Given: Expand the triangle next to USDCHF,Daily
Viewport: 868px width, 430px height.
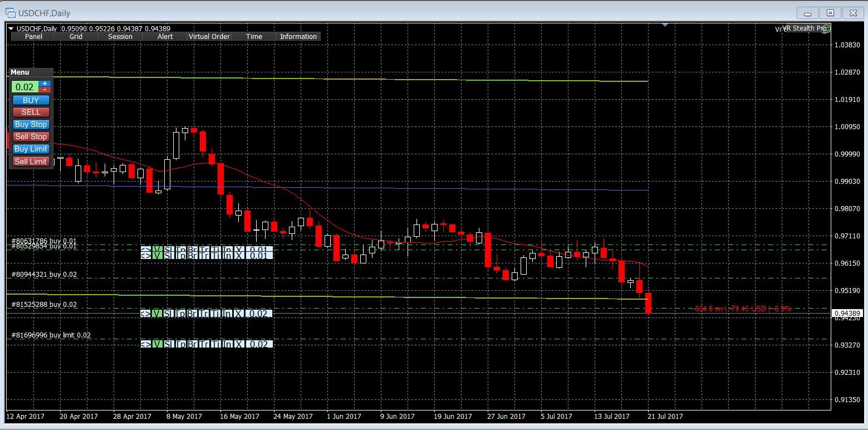Looking at the screenshot, I should (11, 28).
